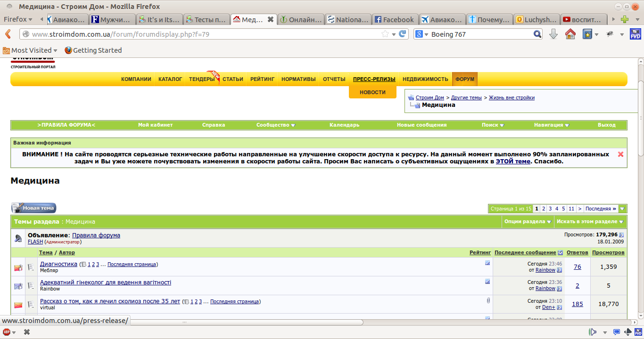
Task: Open the Firefox application menu button
Action: [x=18, y=19]
